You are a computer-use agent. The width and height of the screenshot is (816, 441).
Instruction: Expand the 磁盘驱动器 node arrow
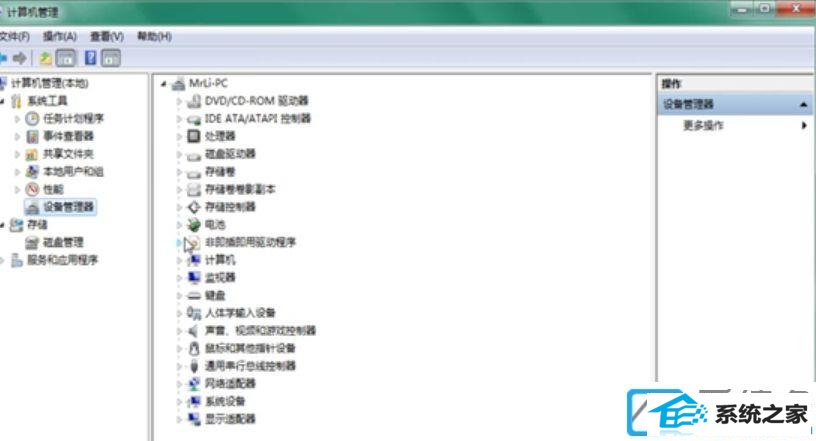pos(179,154)
